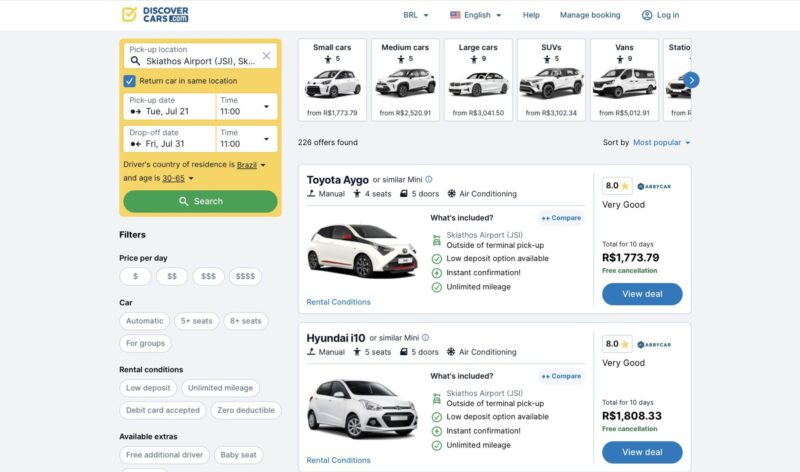Screen dimensions: 800x472
Task: Click Instant confirmation icon on Toyota Aygo card
Action: pos(437,273)
